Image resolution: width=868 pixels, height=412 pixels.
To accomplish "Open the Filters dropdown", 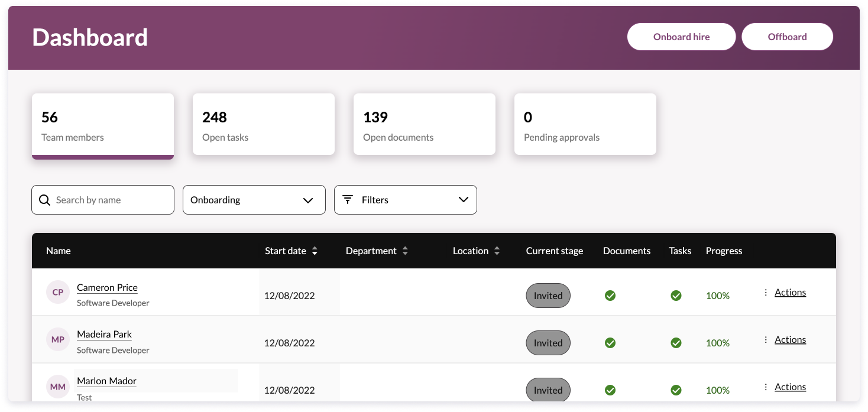I will [x=406, y=200].
